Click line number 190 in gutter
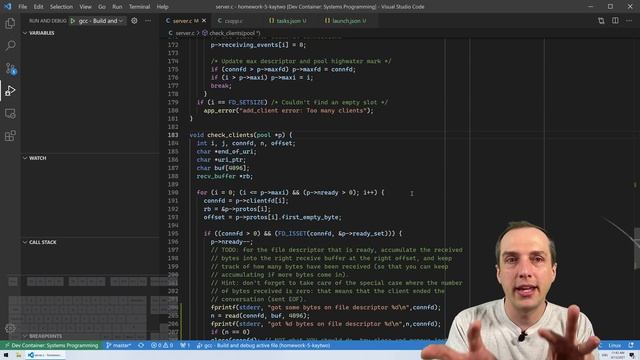 click(173, 193)
